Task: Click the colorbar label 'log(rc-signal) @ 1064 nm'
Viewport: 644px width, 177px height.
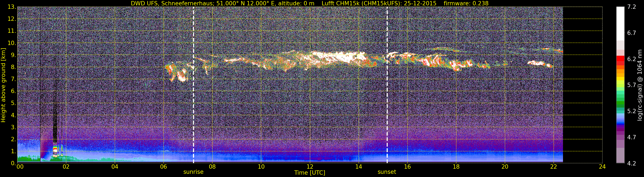Action: 640,85
